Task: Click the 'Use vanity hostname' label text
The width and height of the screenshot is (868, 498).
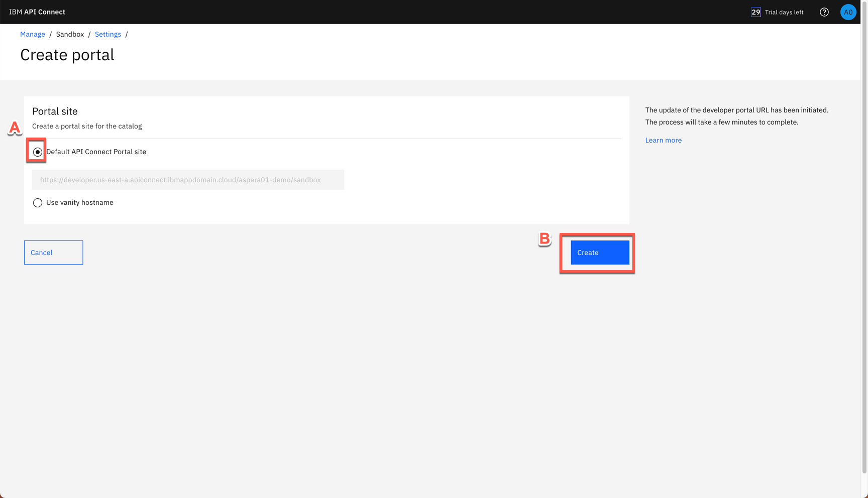Action: 79,202
